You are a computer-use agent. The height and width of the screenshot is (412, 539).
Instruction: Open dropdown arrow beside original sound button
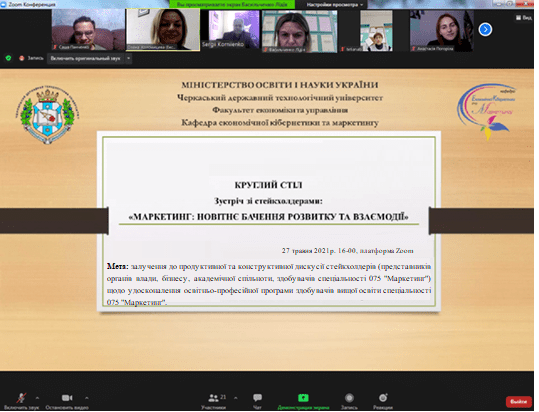coord(129,58)
